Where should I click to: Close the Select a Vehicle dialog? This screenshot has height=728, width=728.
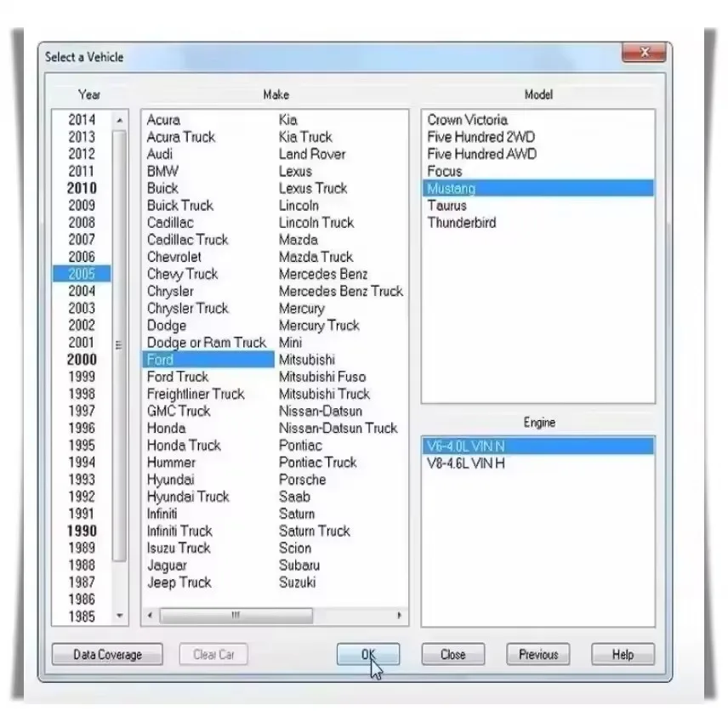click(x=452, y=654)
